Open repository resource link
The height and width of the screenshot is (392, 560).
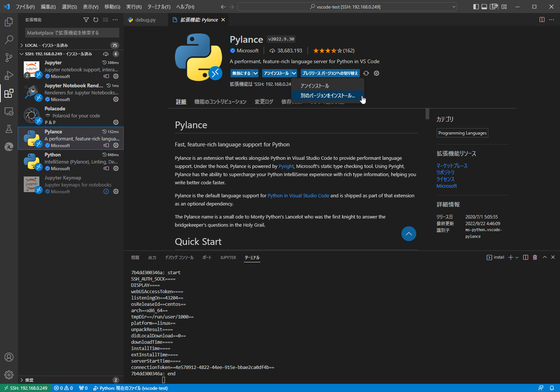click(446, 172)
